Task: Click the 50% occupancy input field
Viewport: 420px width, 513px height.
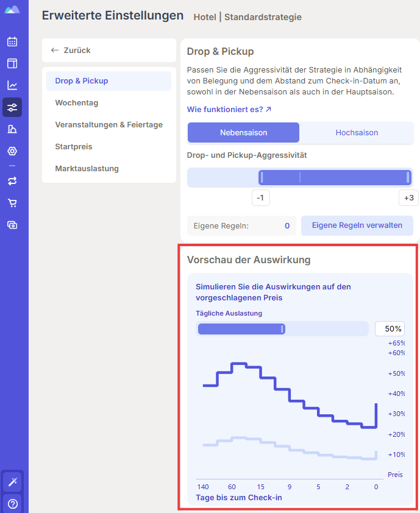Action: (390, 329)
